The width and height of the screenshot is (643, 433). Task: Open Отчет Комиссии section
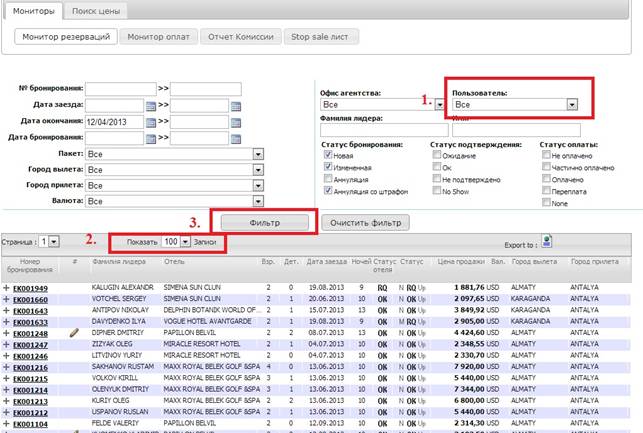[x=241, y=37]
